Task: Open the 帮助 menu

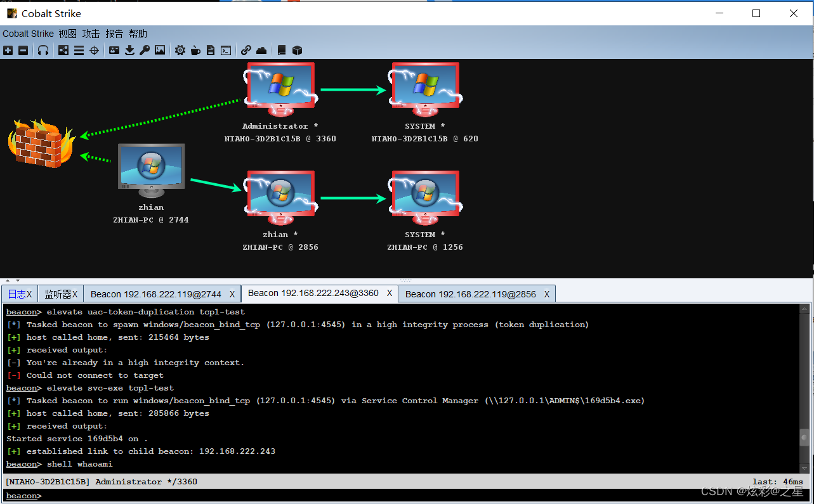Action: (x=138, y=34)
